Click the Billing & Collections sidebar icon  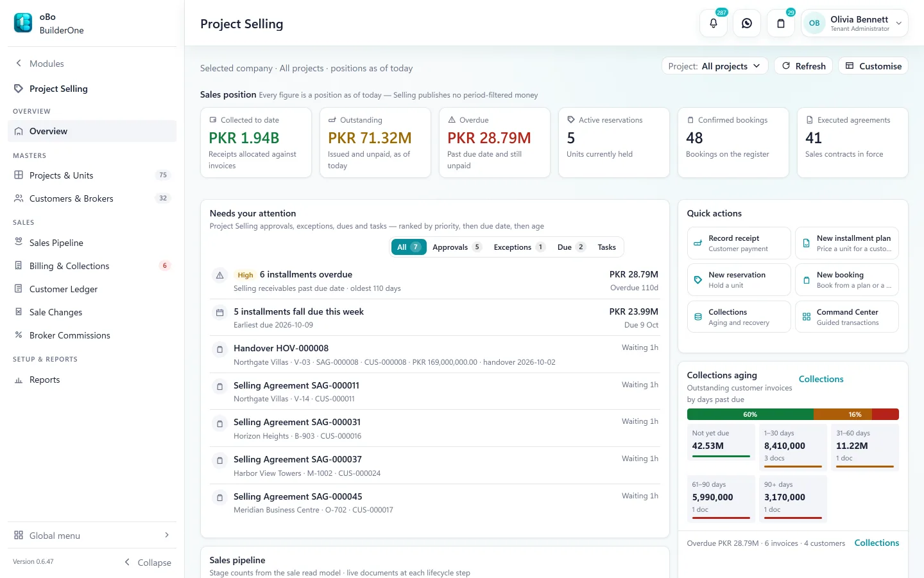coord(19,265)
